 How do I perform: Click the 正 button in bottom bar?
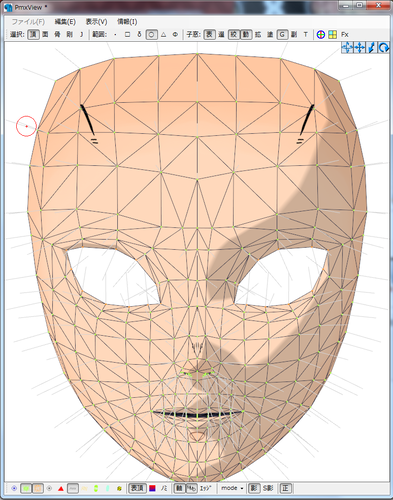(285, 488)
